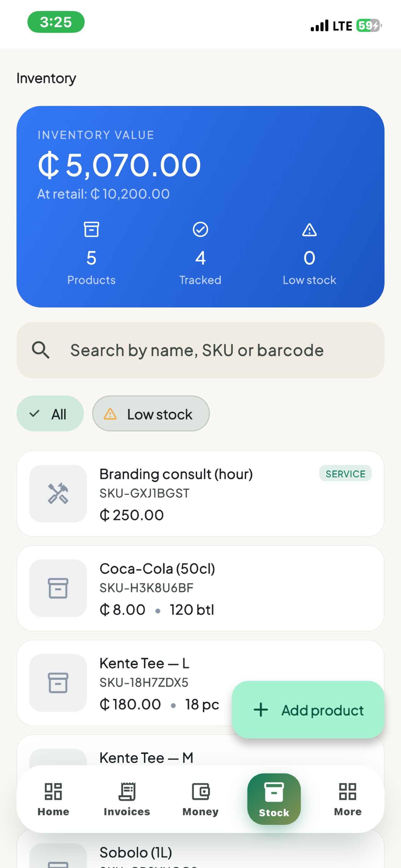This screenshot has width=401, height=868.
Task: Tap the Add product button
Action: (x=308, y=710)
